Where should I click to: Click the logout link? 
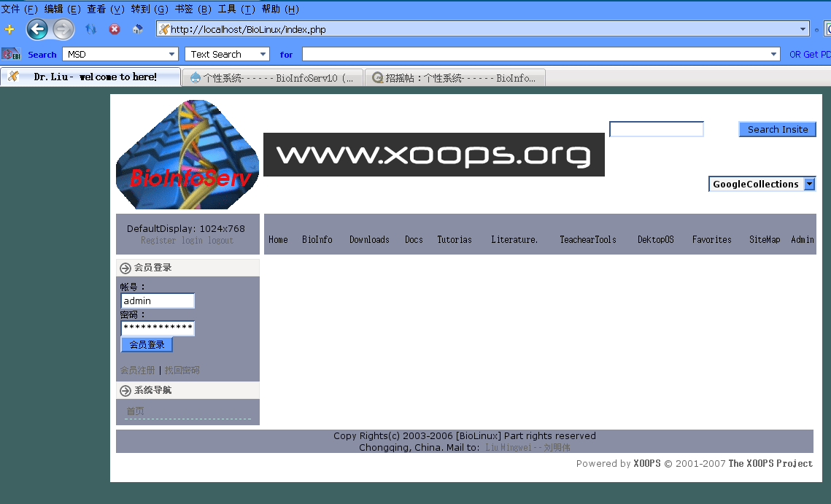coord(220,241)
